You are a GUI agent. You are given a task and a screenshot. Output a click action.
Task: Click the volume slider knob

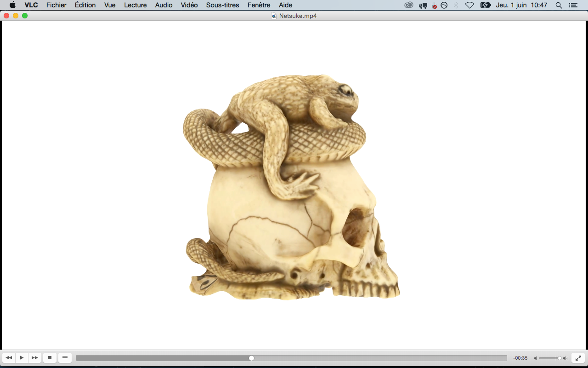click(x=560, y=358)
